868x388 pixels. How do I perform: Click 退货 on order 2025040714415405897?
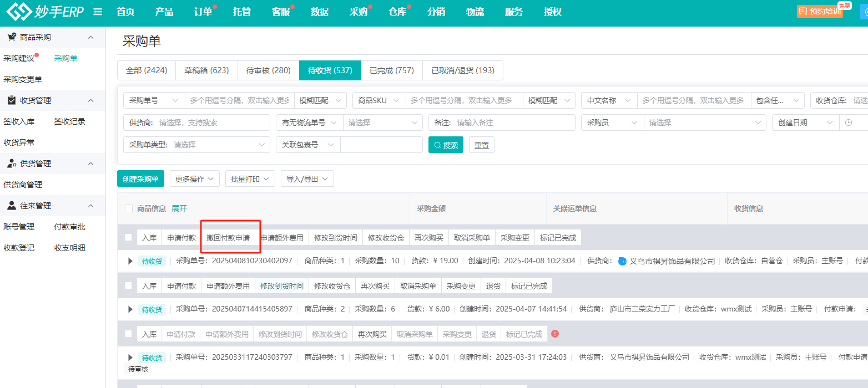pyautogui.click(x=493, y=286)
